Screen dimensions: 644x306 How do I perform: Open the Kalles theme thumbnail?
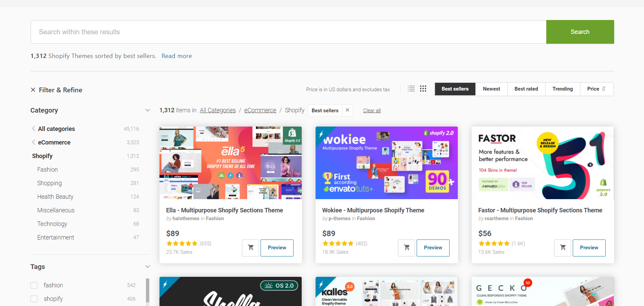386,291
